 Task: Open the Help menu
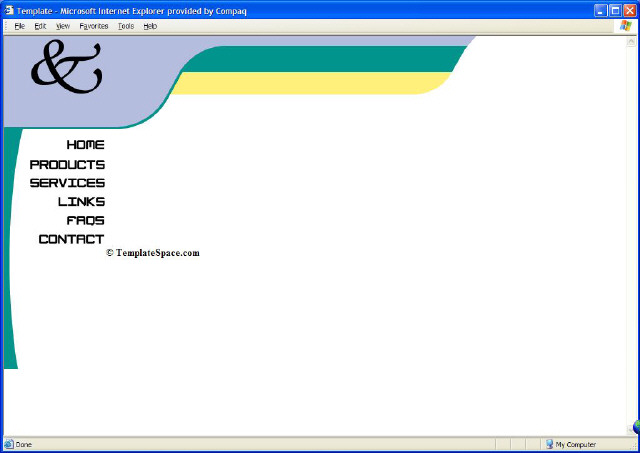[150, 26]
